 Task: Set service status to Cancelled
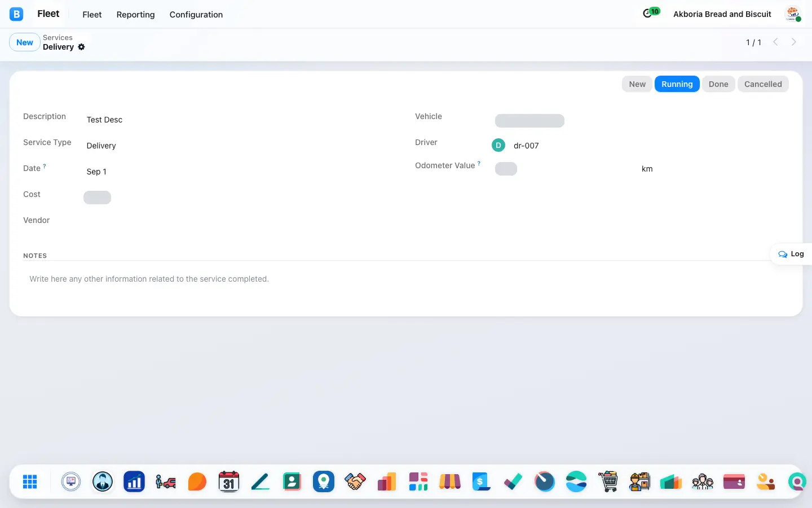point(763,84)
